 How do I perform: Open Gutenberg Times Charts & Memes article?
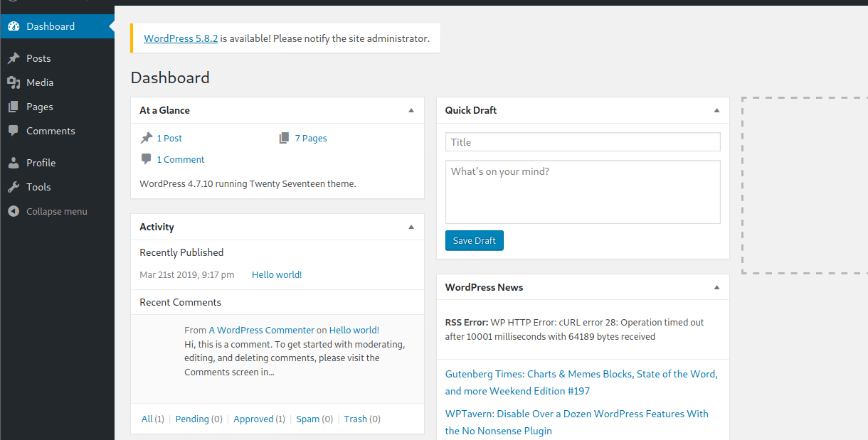581,382
